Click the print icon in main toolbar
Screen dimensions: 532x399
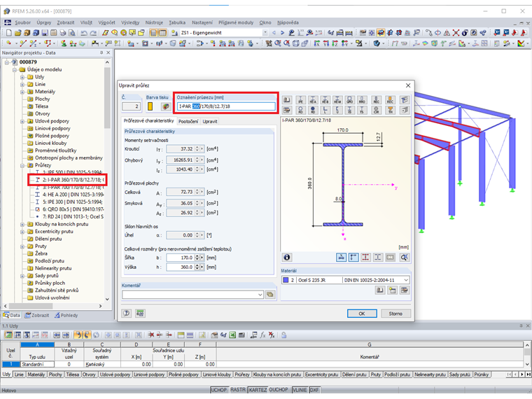(63, 33)
